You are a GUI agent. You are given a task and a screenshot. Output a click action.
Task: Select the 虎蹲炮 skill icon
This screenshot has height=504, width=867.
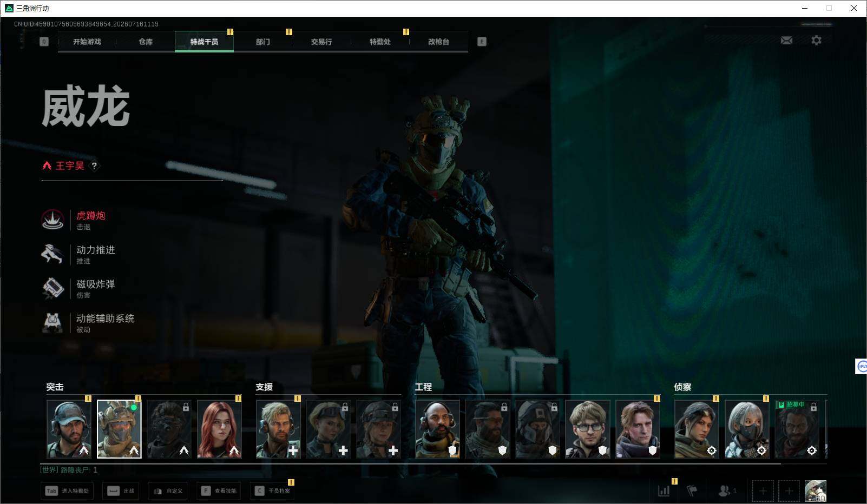point(52,220)
